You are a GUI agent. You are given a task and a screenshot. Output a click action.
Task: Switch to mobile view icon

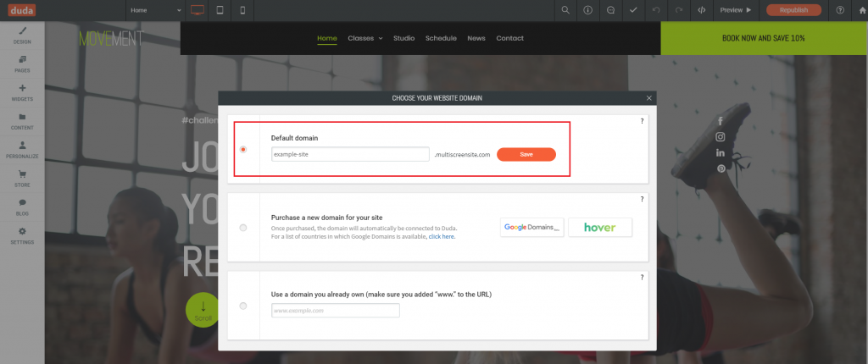pyautogui.click(x=242, y=10)
